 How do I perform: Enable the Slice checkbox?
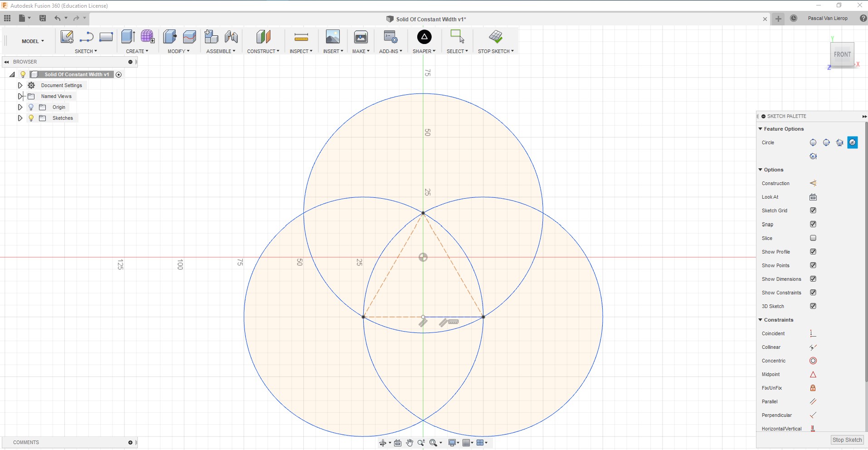click(813, 238)
